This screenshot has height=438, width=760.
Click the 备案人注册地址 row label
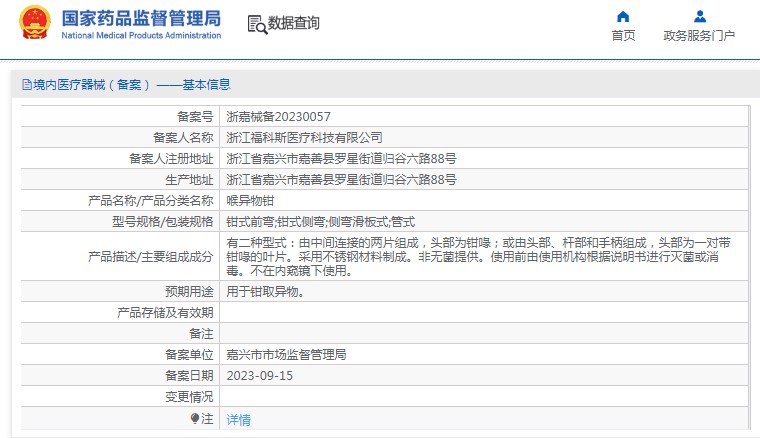[171, 158]
